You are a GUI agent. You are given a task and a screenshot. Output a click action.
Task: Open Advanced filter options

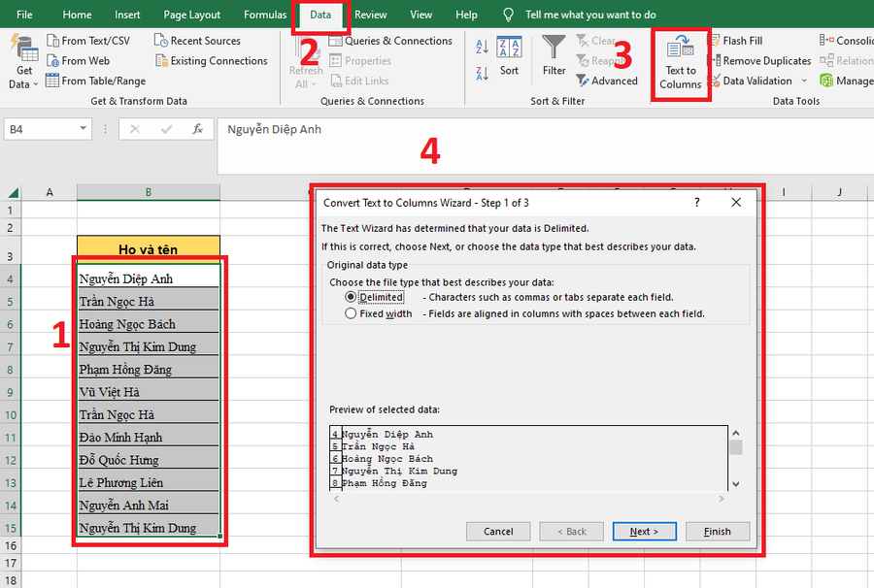tap(607, 81)
